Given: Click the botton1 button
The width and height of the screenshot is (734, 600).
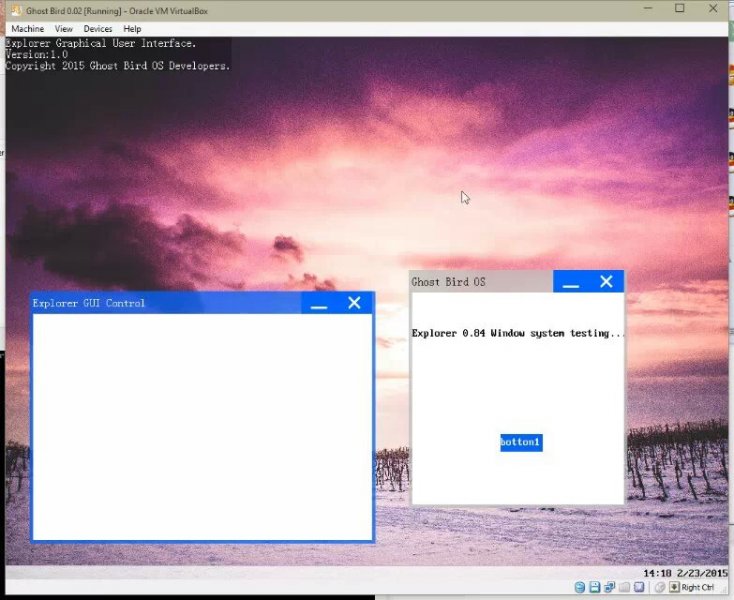Looking at the screenshot, I should tap(521, 442).
